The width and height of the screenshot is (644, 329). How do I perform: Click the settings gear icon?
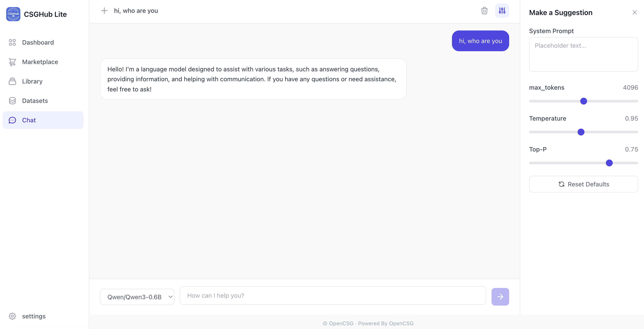click(12, 316)
